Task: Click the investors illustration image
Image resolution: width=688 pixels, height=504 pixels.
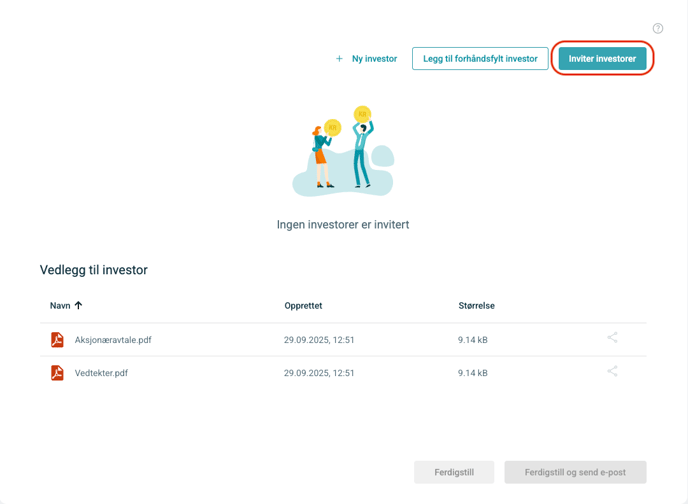Action: 343,150
